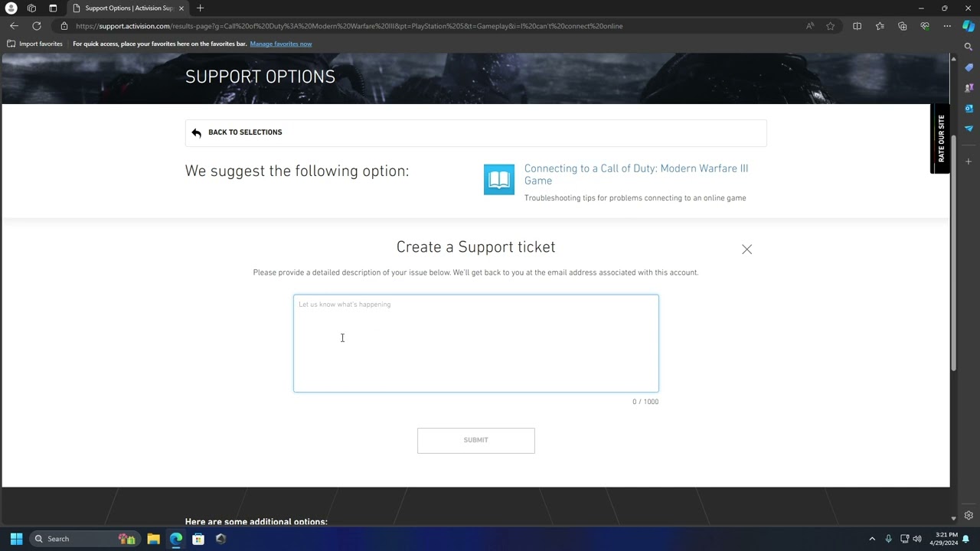Open notifications bell icon
This screenshot has width=980, height=551.
tap(966, 539)
